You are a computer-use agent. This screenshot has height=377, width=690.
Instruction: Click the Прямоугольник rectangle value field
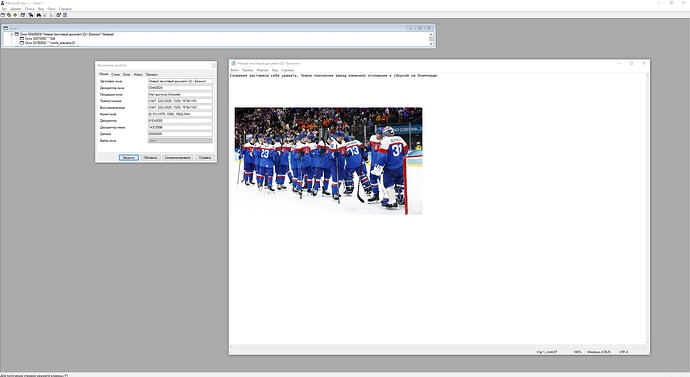pos(180,101)
